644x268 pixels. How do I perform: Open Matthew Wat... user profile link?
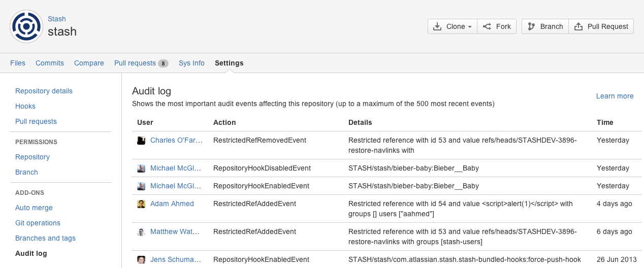coord(176,231)
